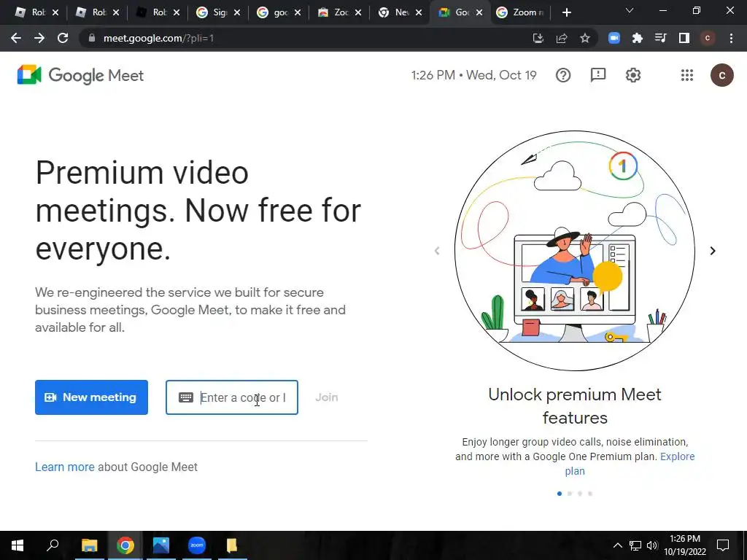Click the Google Meet logo icon
The image size is (747, 560).
29,75
